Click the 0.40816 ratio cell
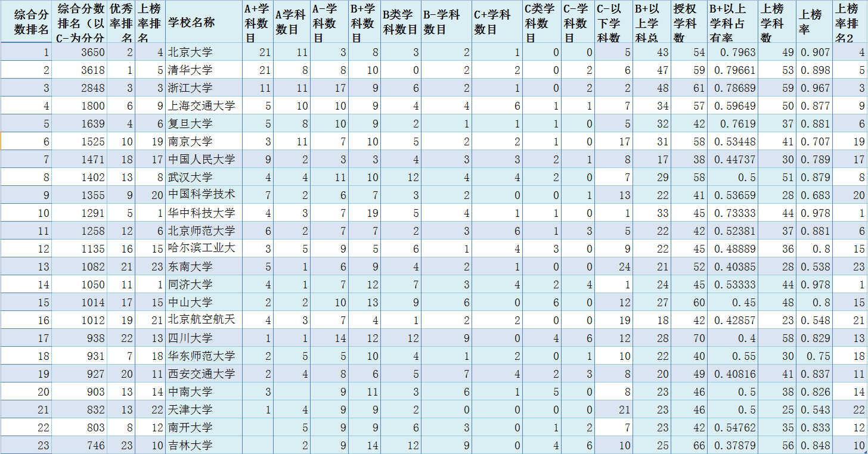Image resolution: width=868 pixels, height=454 pixels. point(733,374)
